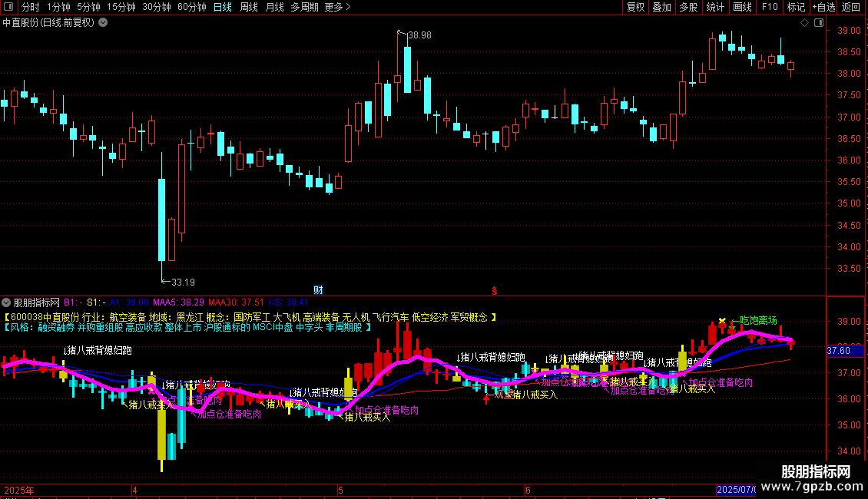Click the 33.19 low price label
This screenshot has width=868, height=499.
coord(184,283)
